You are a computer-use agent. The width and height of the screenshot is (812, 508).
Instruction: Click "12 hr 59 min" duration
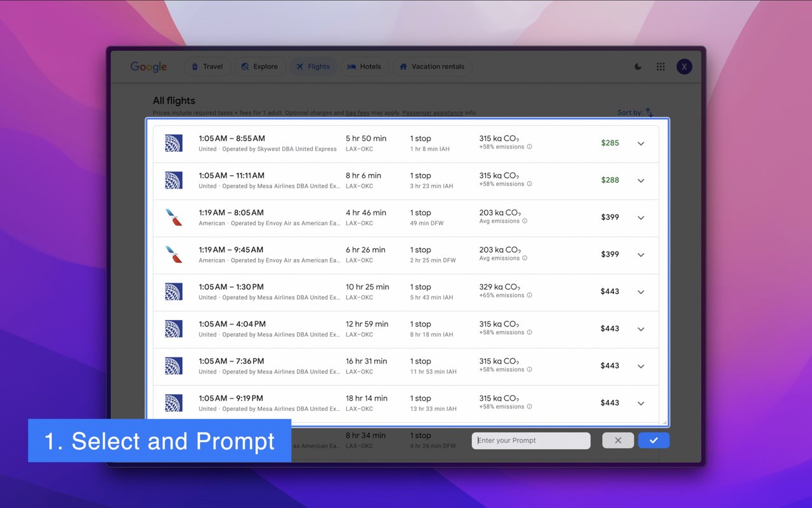pyautogui.click(x=367, y=324)
